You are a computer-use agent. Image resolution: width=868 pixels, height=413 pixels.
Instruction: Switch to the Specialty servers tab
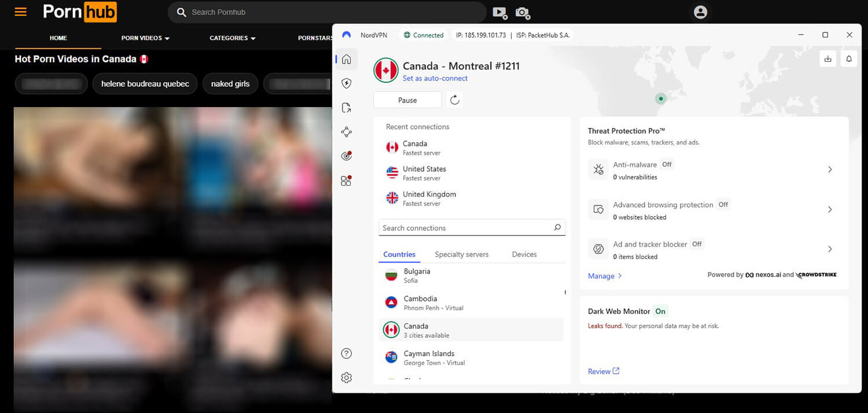click(461, 255)
